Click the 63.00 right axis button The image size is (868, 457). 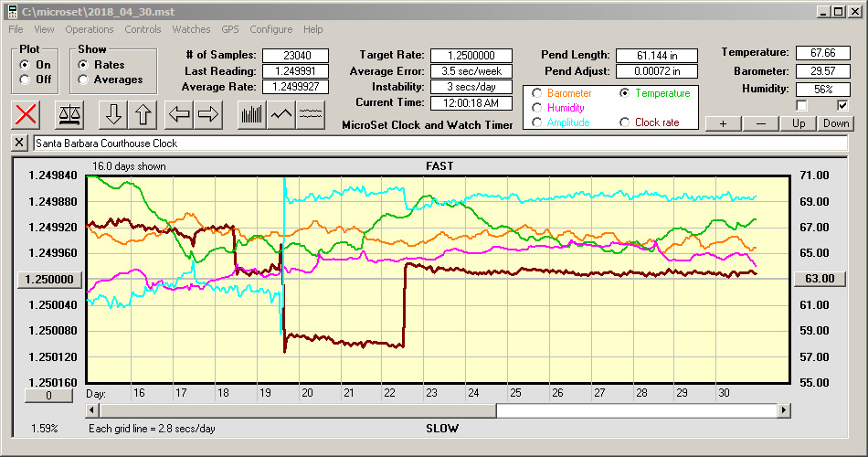820,279
